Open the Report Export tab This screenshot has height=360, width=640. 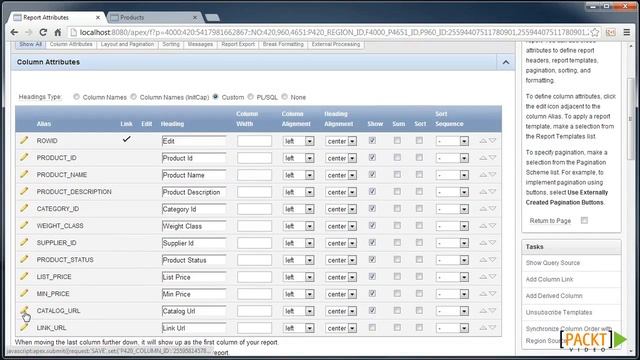(x=238, y=44)
